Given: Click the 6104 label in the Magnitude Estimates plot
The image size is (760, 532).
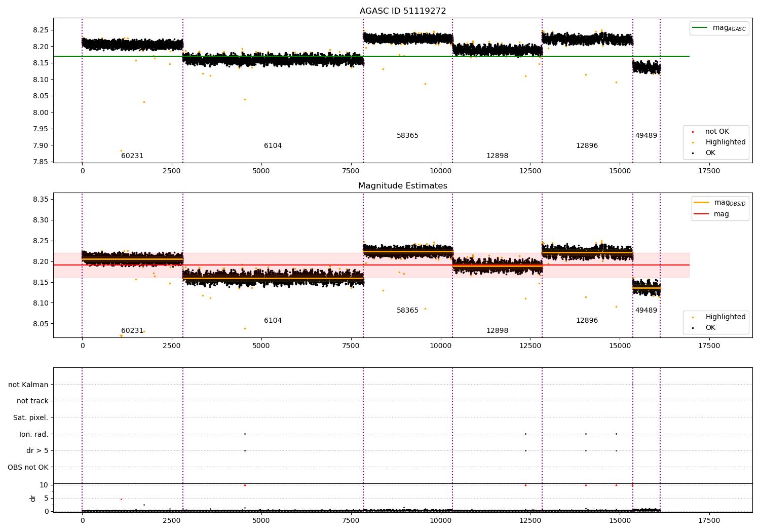Looking at the screenshot, I should pos(273,321).
